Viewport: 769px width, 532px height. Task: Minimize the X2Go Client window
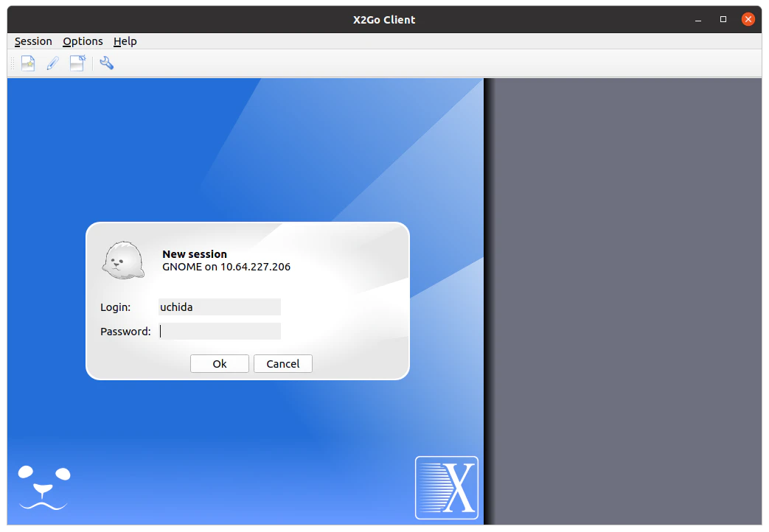coord(698,20)
